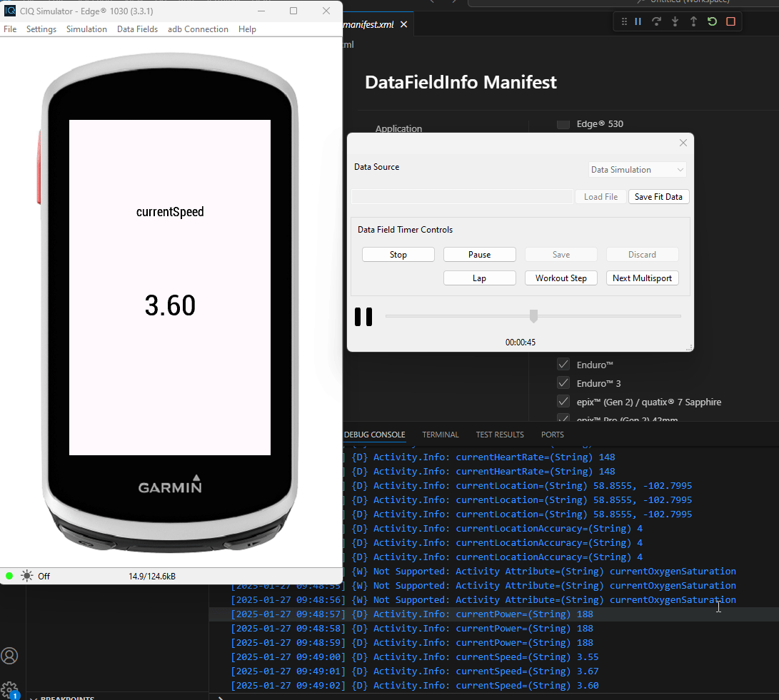The image size is (779, 700).
Task: Close the manifest.xml editor tab
Action: pyautogui.click(x=404, y=24)
